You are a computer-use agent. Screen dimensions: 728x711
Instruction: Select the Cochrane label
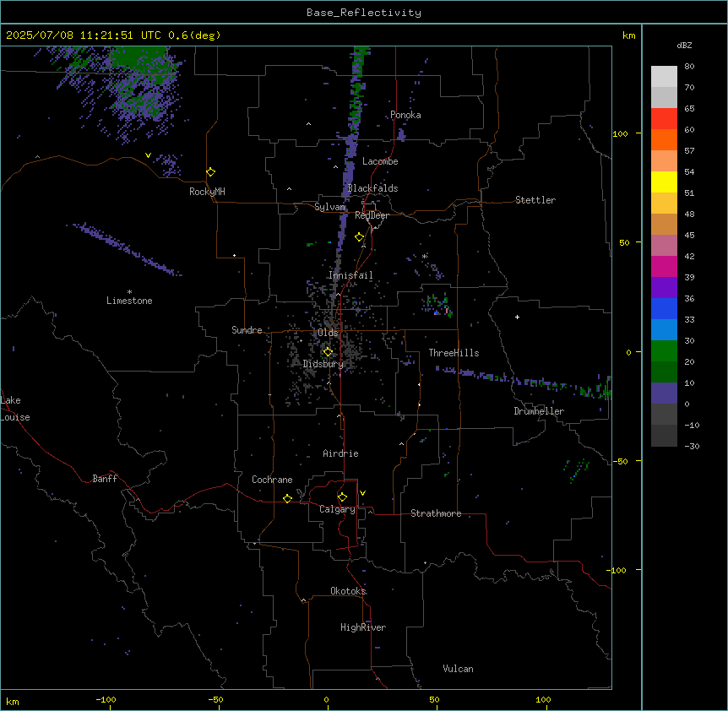[x=272, y=480]
